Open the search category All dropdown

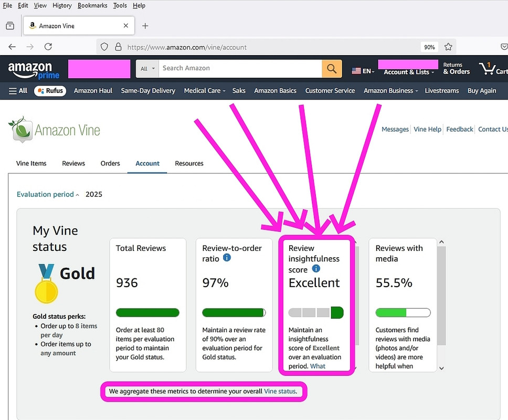pos(147,68)
